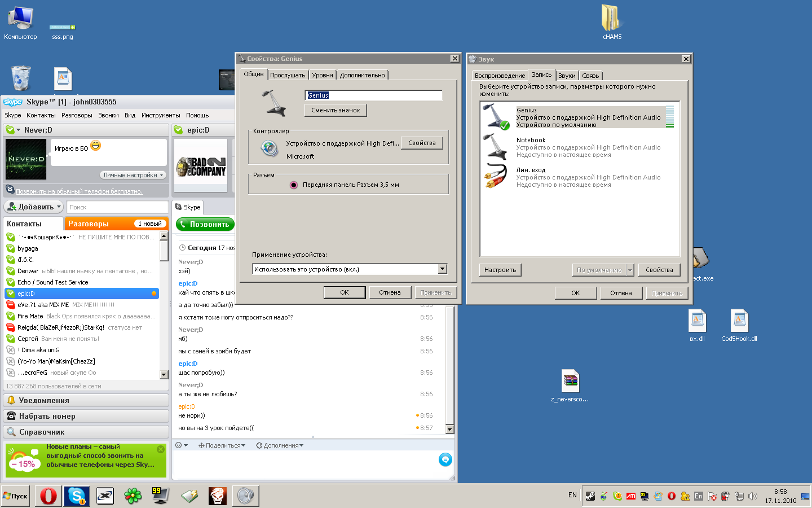This screenshot has width=812, height=508.
Task: Switch to the Воспроизведение tab in Sound window
Action: [500, 76]
